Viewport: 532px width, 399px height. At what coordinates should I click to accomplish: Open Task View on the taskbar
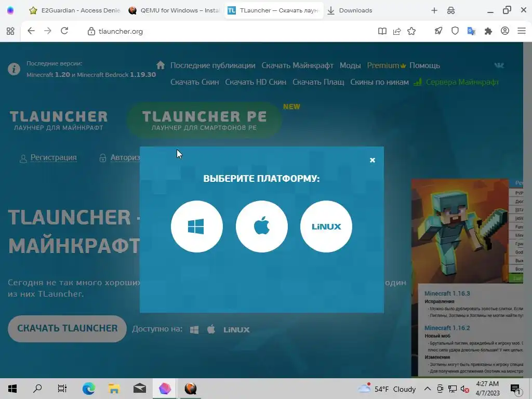[62, 389]
